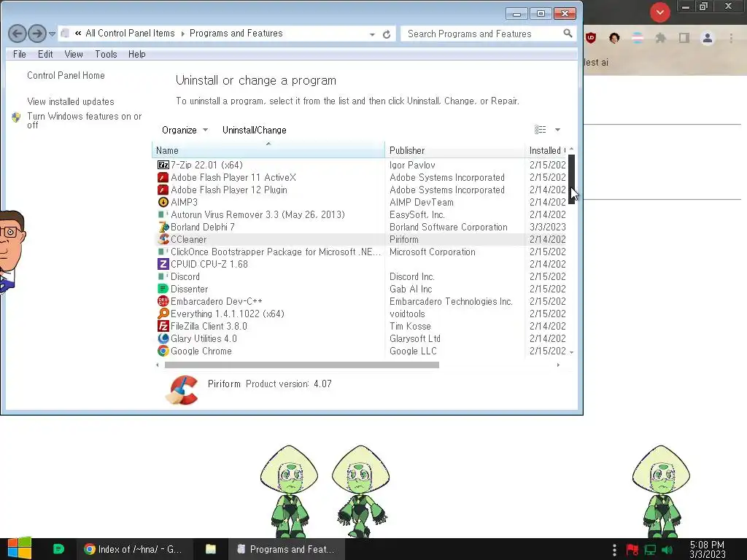Click All Control Panel Items breadcrumb
The height and width of the screenshot is (560, 747).
click(130, 34)
